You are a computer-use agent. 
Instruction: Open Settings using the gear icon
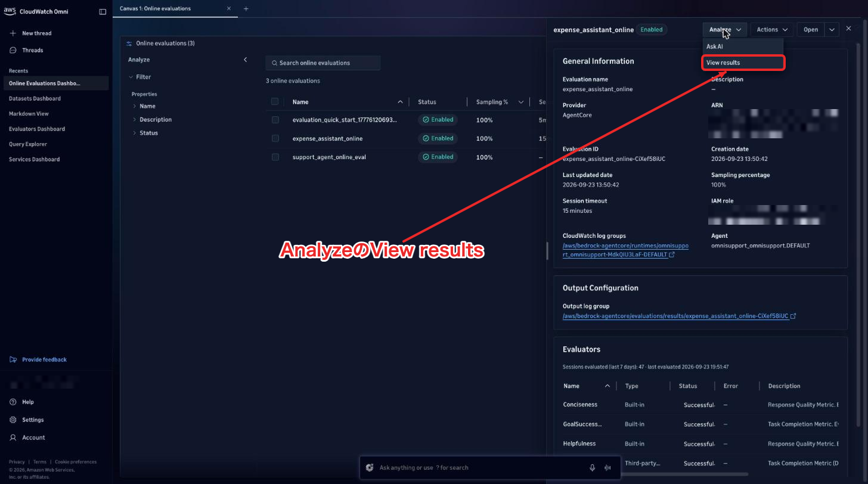pyautogui.click(x=13, y=420)
